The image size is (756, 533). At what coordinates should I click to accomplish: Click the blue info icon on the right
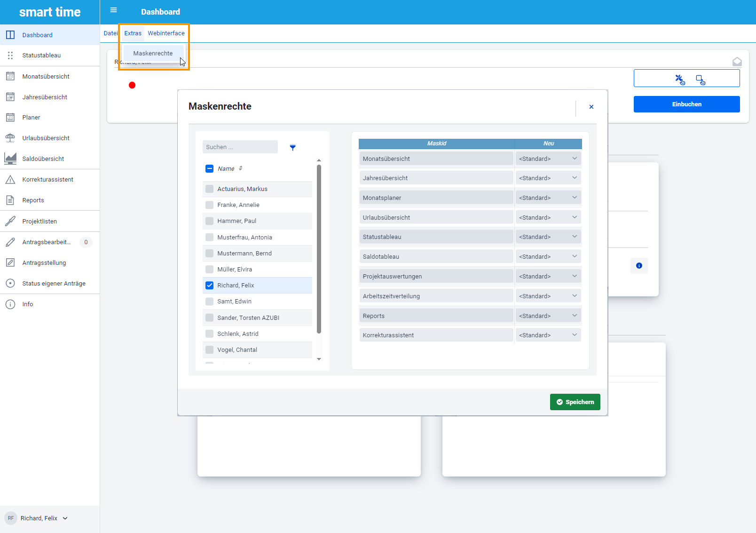tap(639, 266)
